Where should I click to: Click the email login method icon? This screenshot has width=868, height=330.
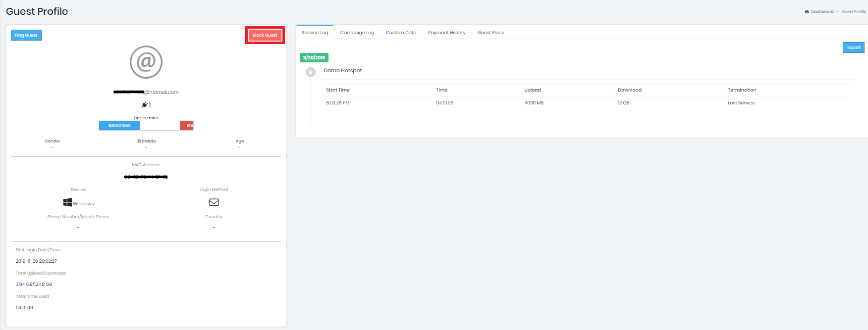(x=214, y=202)
